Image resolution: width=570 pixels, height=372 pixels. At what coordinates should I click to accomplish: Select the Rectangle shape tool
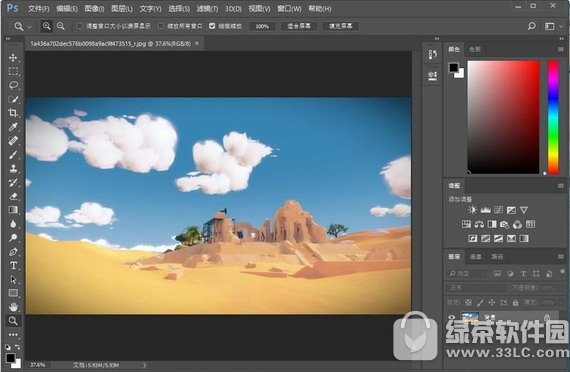(x=13, y=293)
